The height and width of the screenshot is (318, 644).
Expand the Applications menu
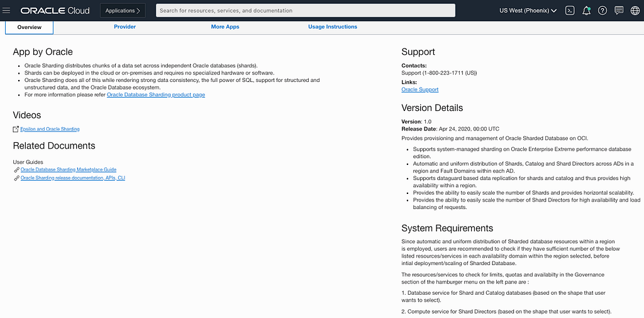pos(123,11)
